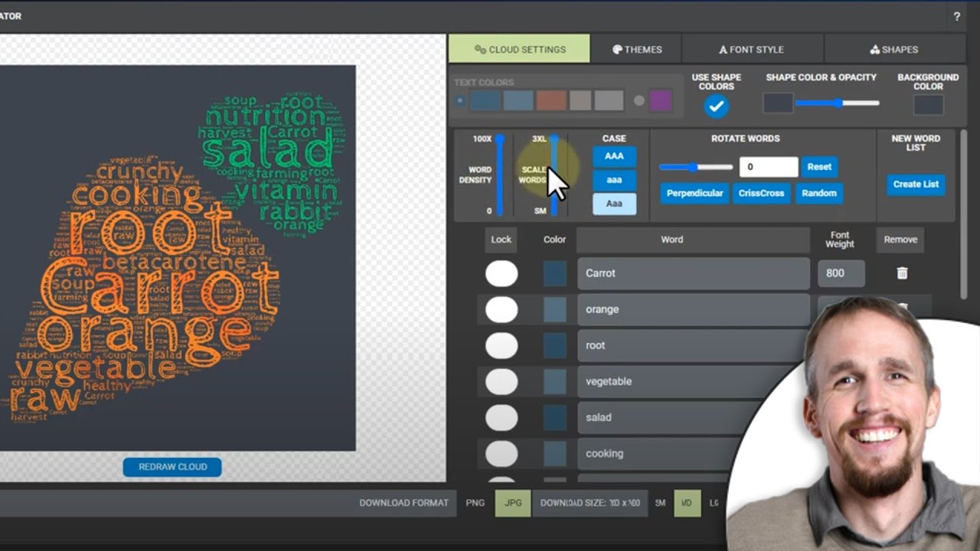Viewport: 980px width, 551px height.
Task: Set case to uppercase AAA
Action: tap(614, 156)
